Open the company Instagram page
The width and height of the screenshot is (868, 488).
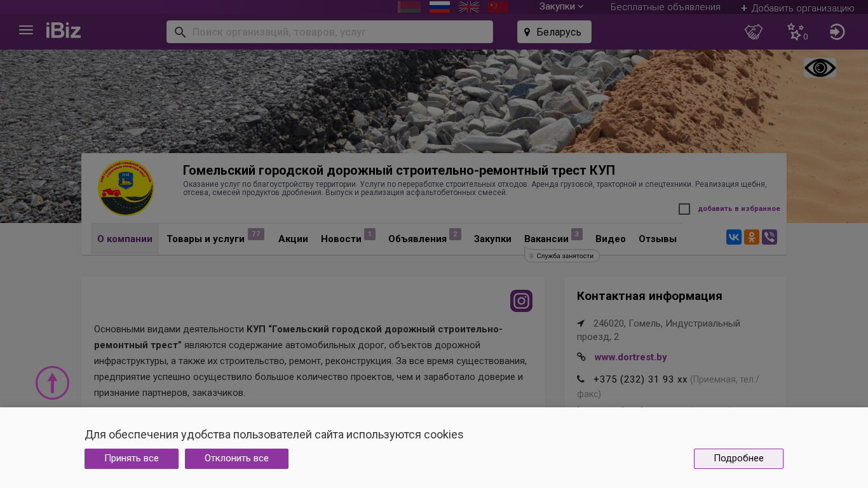[x=521, y=301]
